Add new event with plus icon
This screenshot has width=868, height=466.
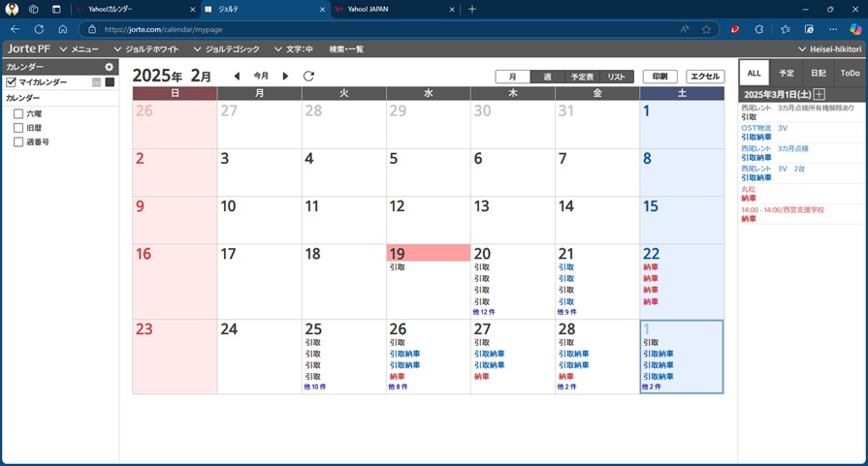(820, 94)
